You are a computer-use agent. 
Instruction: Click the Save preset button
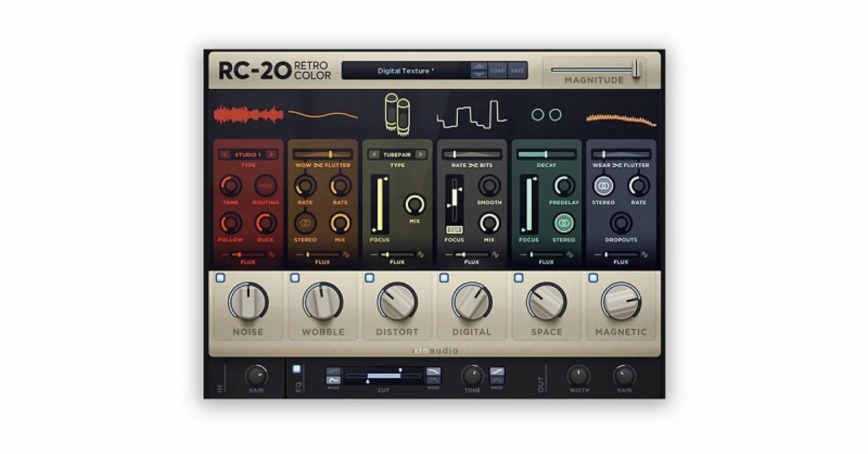pos(518,71)
